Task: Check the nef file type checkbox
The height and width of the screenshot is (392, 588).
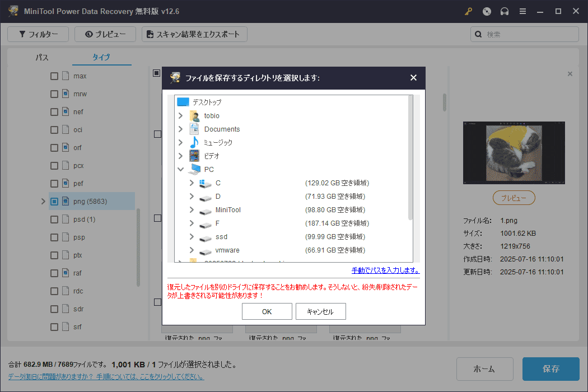Action: [54, 112]
